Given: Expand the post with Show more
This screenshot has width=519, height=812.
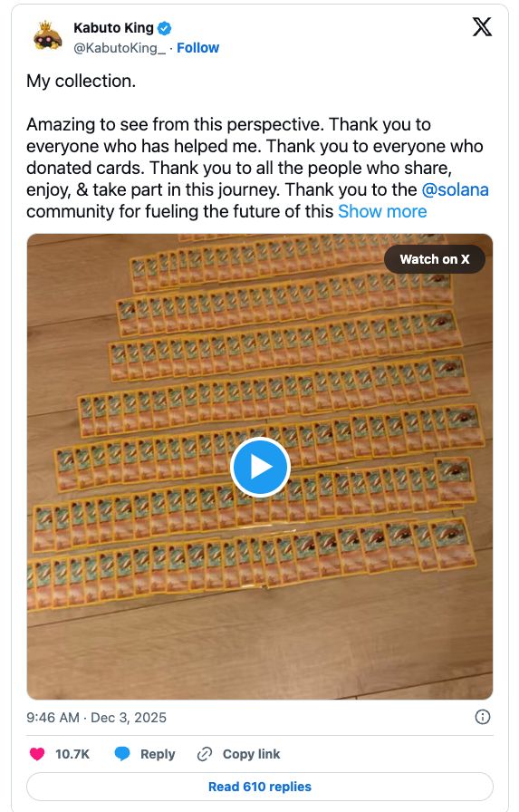Looking at the screenshot, I should click(382, 211).
